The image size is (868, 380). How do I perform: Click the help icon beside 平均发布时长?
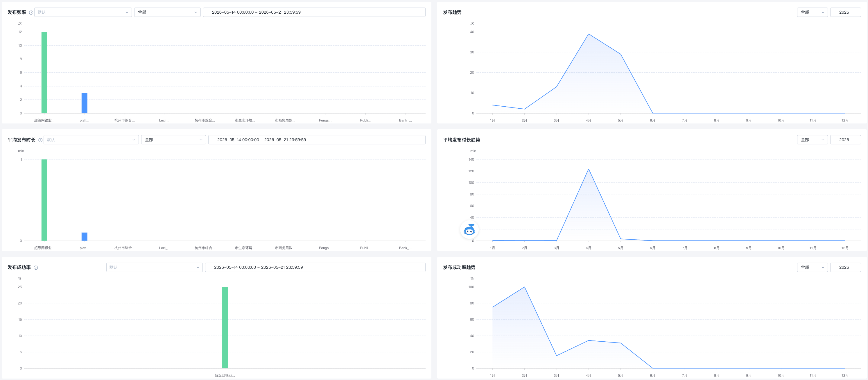pos(40,140)
